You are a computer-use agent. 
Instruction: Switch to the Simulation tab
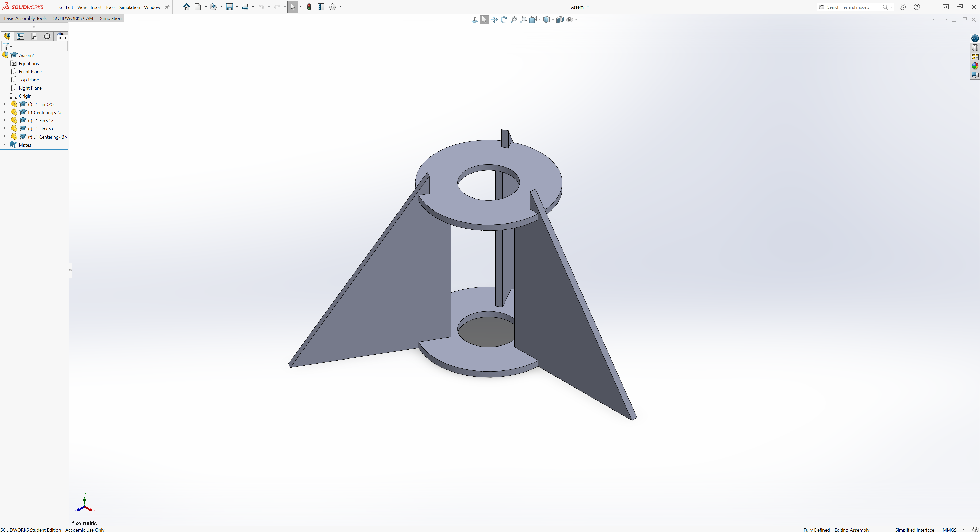click(111, 18)
